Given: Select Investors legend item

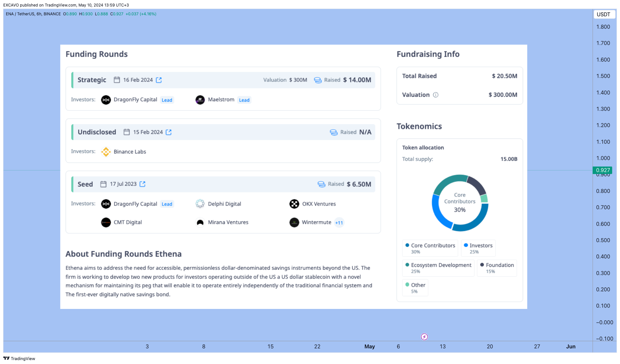Looking at the screenshot, I should pos(478,248).
